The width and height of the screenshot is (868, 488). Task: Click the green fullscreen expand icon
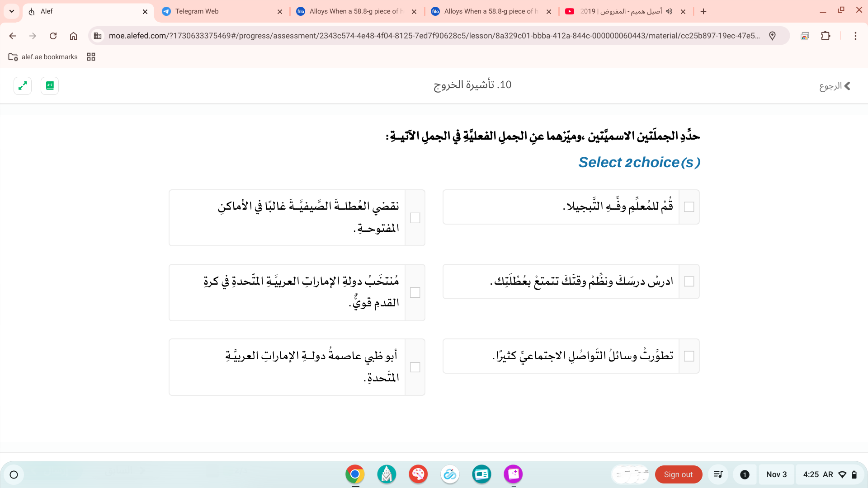(x=23, y=85)
